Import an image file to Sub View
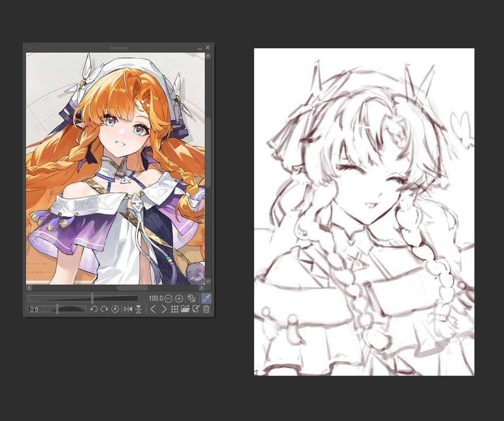This screenshot has height=421, width=504. [x=185, y=310]
